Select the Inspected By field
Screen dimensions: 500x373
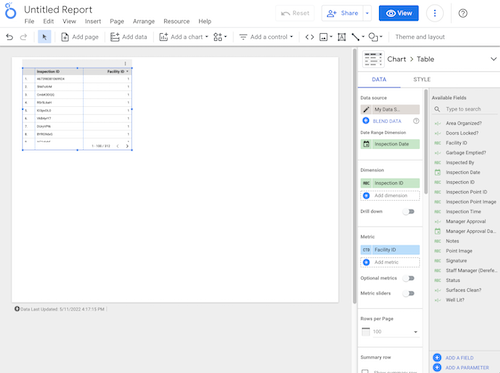point(460,162)
